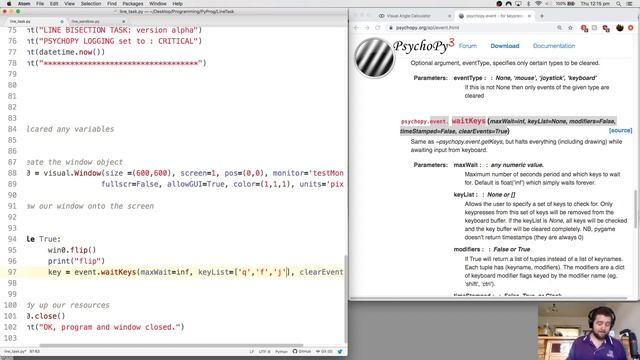
Task: Click the waitKeys function name in docs
Action: click(469, 121)
